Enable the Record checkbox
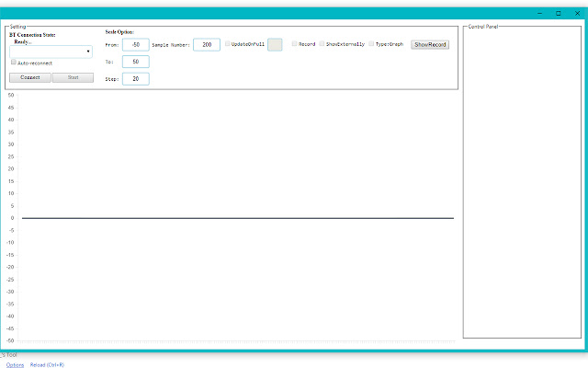This screenshot has width=588, height=368. 294,43
